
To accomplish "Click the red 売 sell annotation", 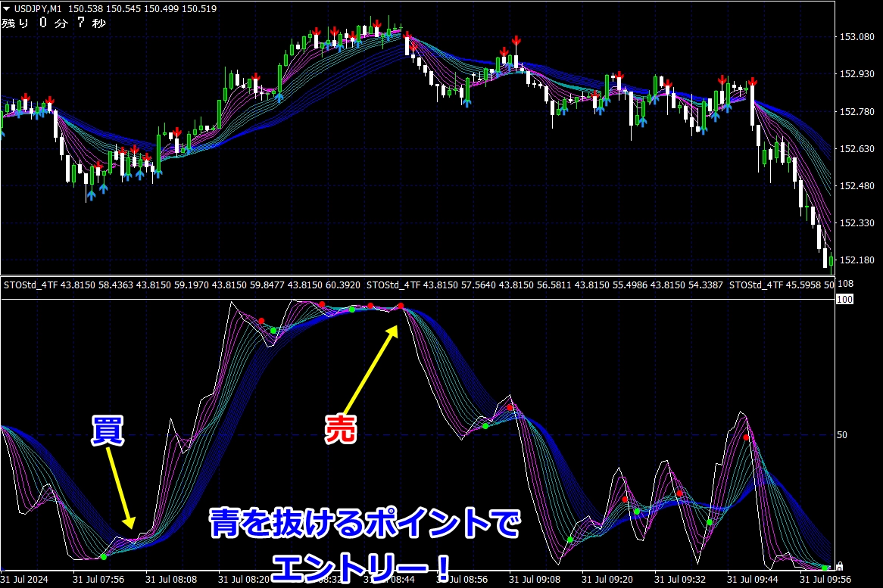I will coord(340,428).
